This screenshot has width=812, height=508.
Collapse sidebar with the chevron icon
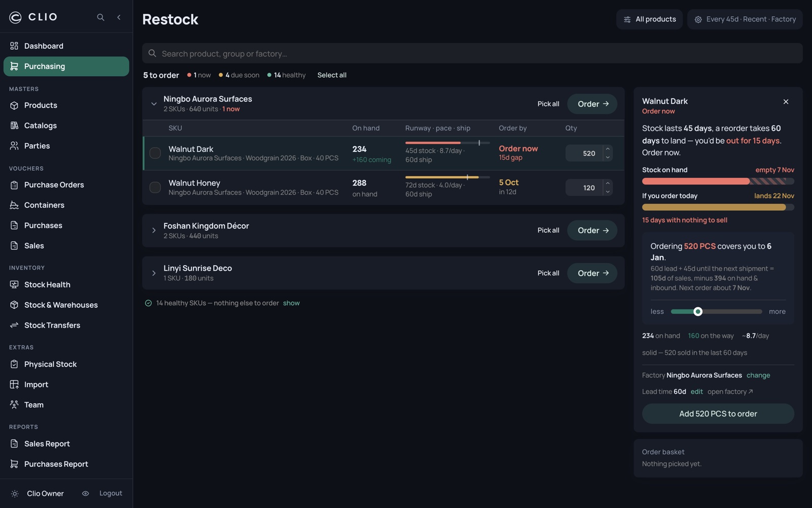pyautogui.click(x=119, y=17)
